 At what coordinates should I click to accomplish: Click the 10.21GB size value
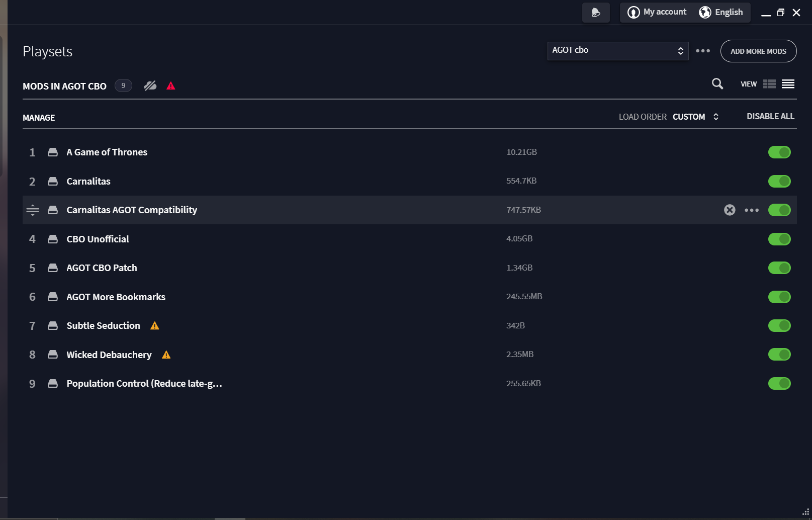521,152
